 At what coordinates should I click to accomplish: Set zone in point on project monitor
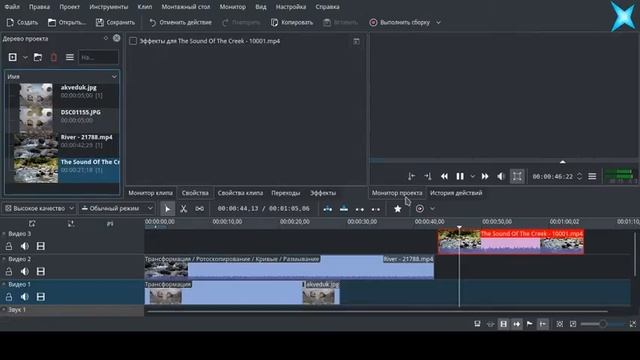point(411,176)
